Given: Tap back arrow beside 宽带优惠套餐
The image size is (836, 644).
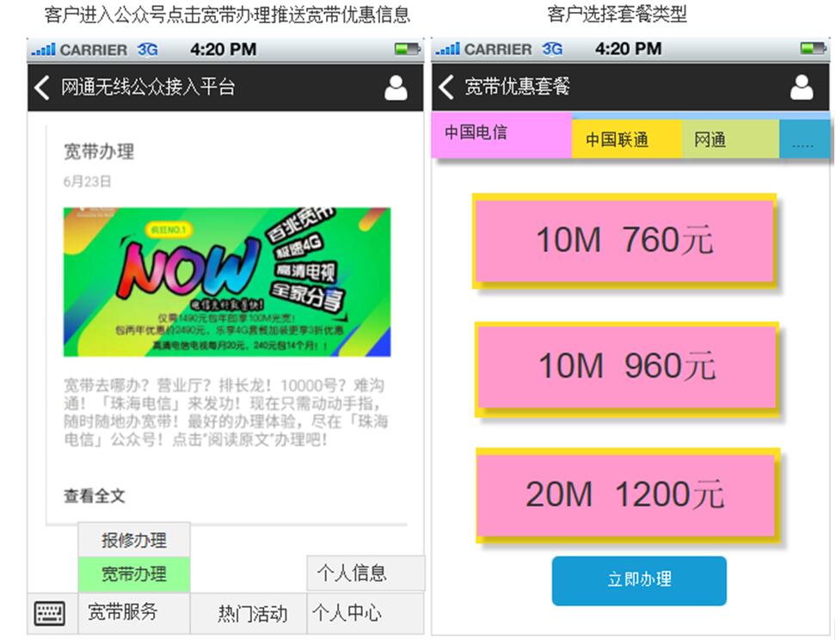Looking at the screenshot, I should click(x=446, y=87).
